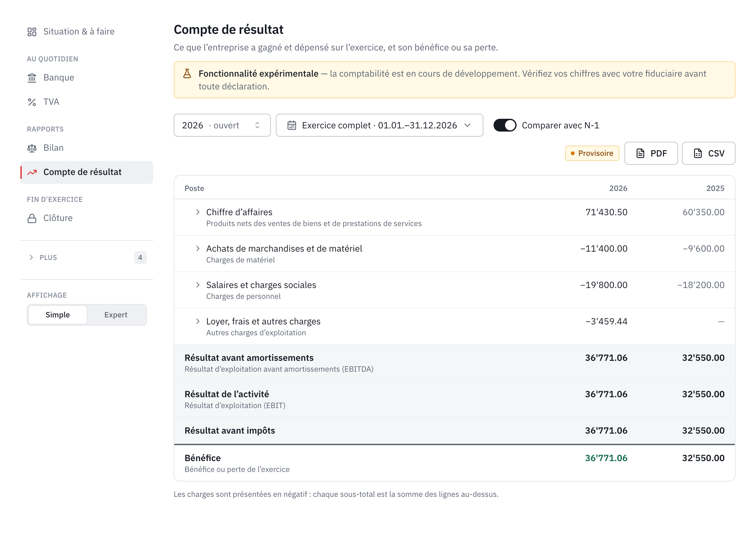Click the 2025 column header
Image resolution: width=756 pixels, height=539 pixels.
pyautogui.click(x=715, y=188)
